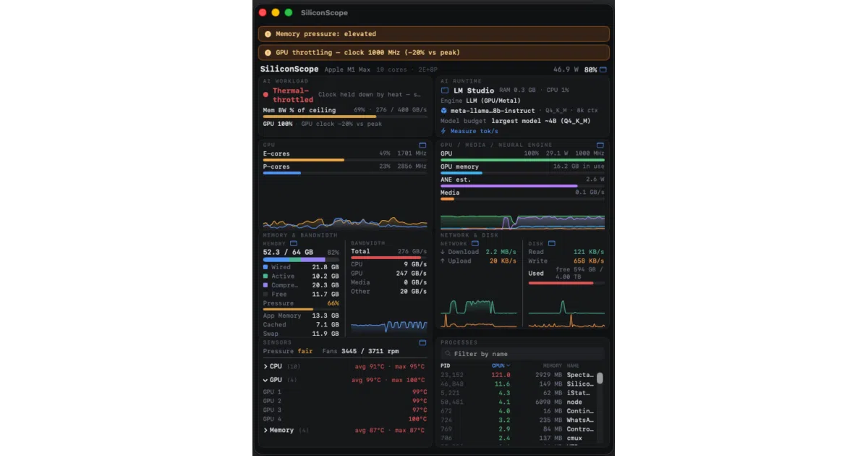Click Memory pressure: elevated banner

click(434, 34)
